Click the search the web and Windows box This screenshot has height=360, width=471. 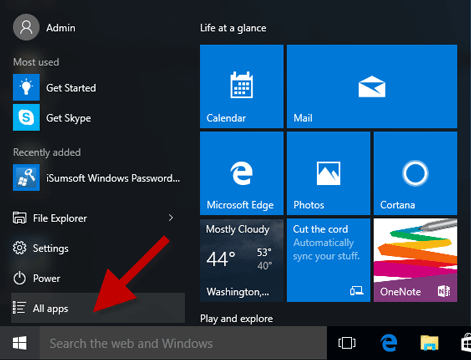[183, 343]
